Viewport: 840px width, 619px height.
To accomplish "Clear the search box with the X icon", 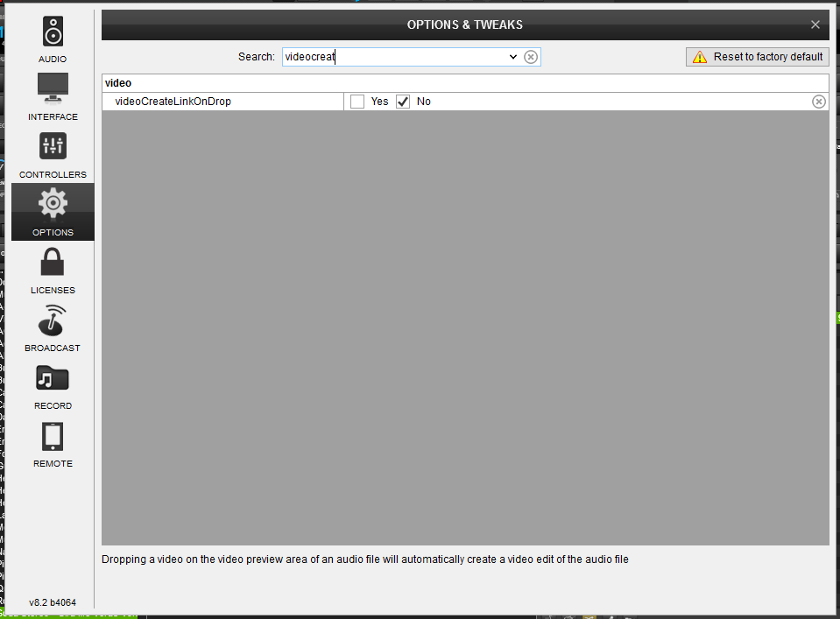I will pyautogui.click(x=531, y=57).
